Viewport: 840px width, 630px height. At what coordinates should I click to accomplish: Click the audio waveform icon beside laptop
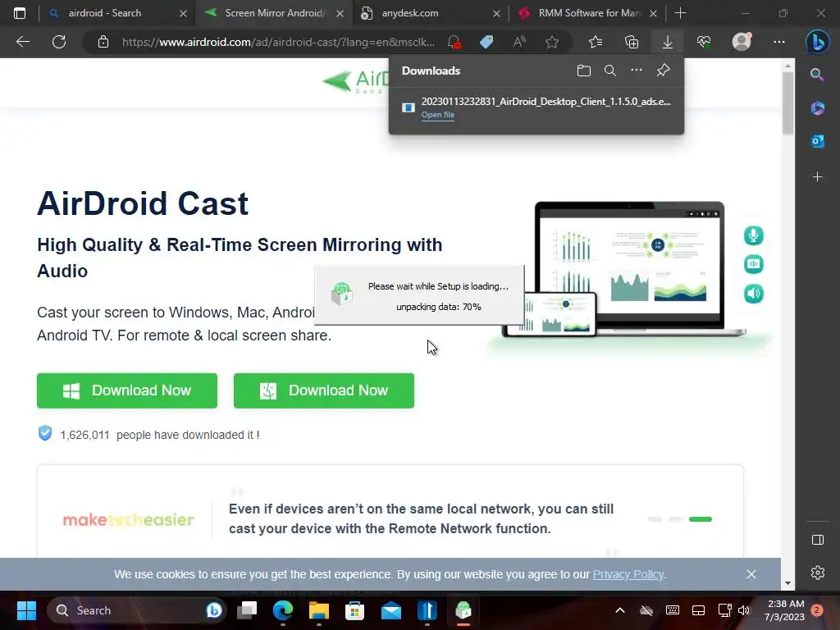coord(753,264)
